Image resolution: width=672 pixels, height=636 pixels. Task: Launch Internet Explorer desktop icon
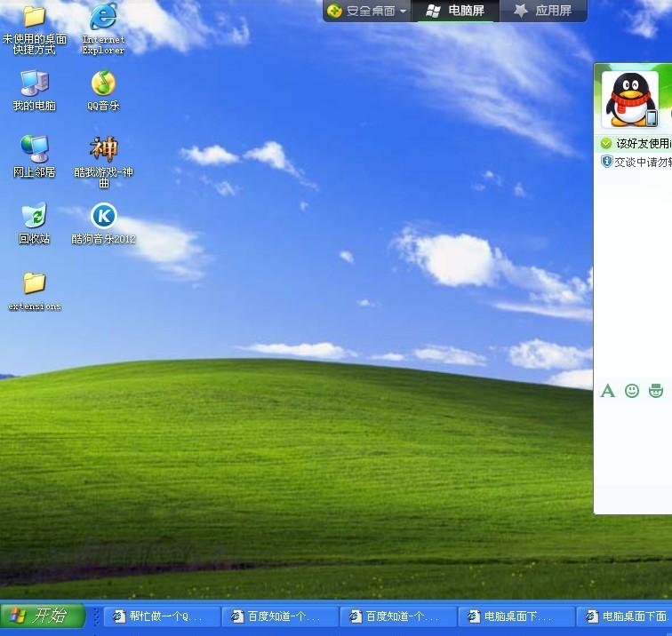103,16
